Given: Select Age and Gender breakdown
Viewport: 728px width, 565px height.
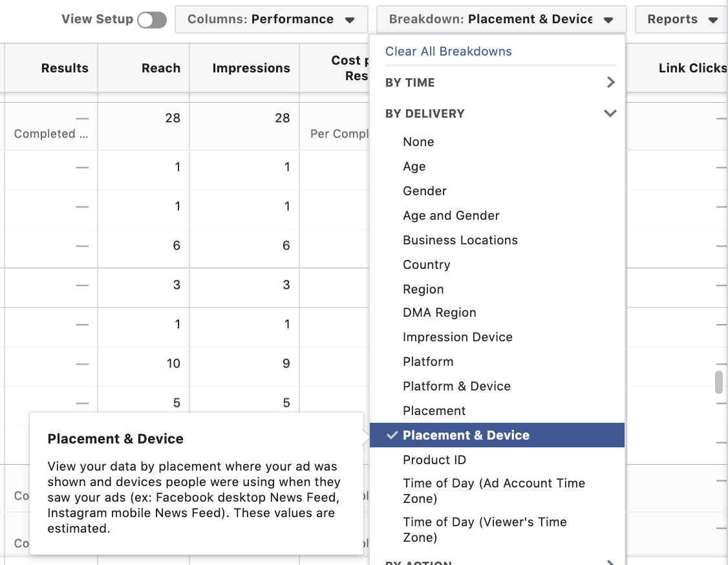Looking at the screenshot, I should 451,215.
